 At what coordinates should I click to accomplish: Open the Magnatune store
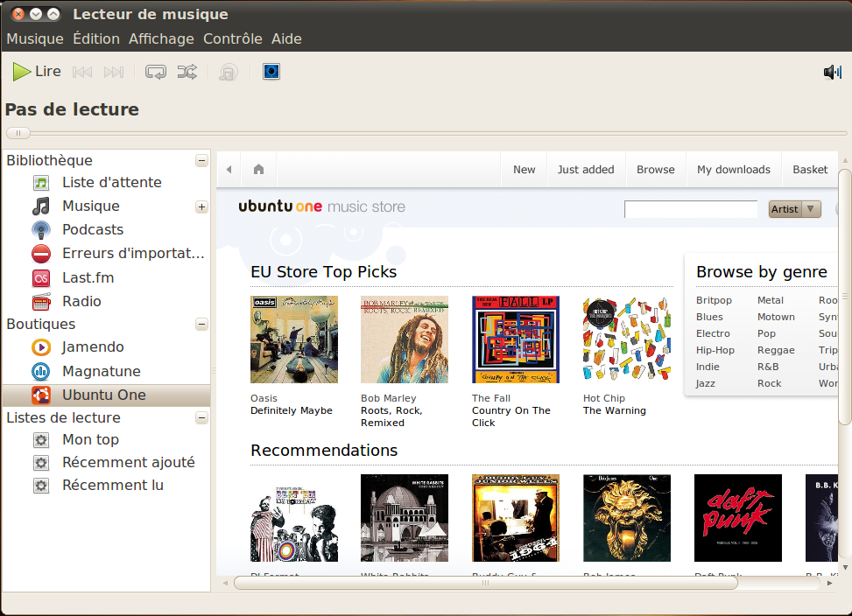click(101, 371)
